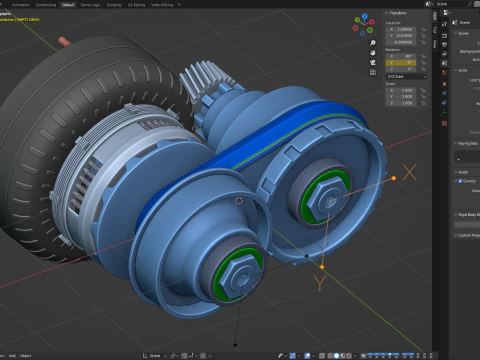Edit the Location Y field
Image resolution: width=480 pixels, height=360 pixels.
401,36
